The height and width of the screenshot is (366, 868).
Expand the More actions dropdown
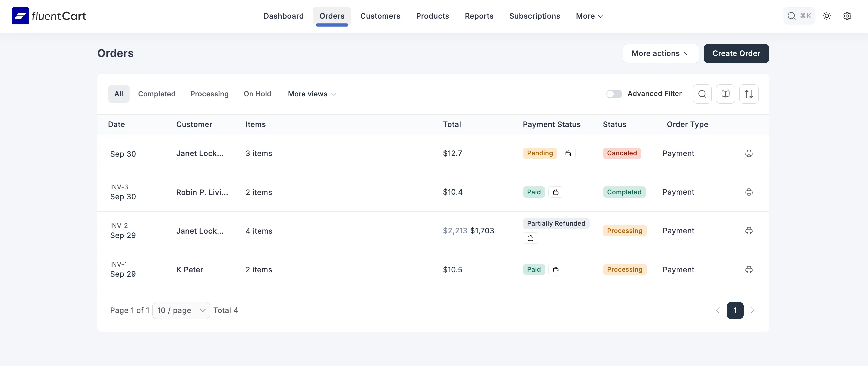point(660,53)
